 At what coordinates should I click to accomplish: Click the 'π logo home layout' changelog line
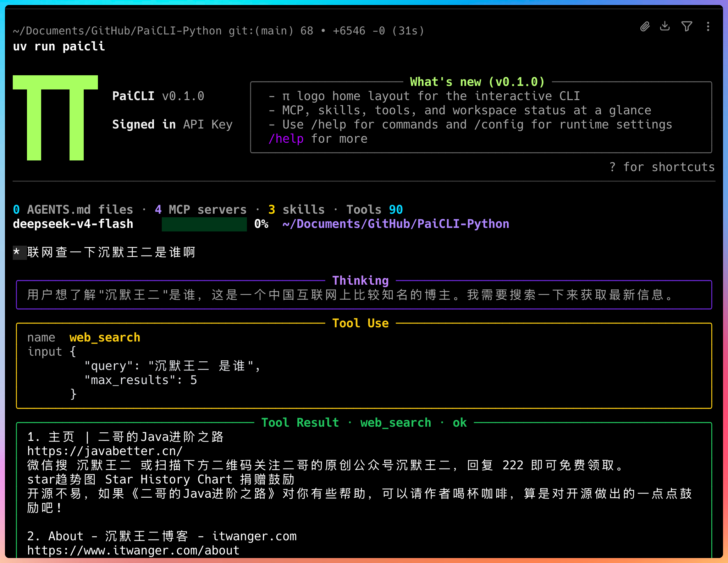[x=424, y=96]
